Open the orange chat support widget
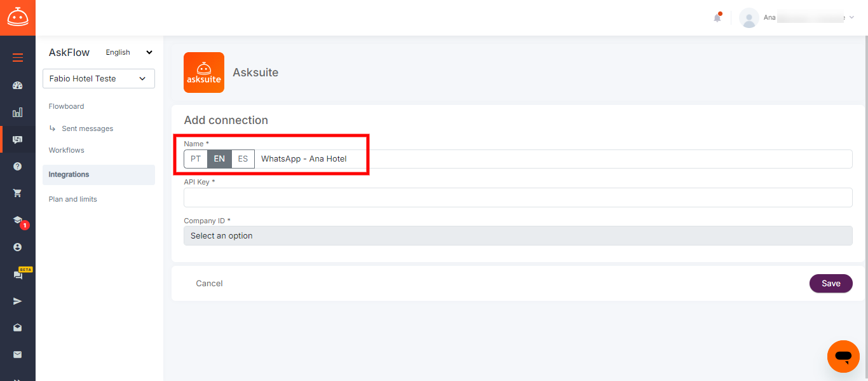This screenshot has height=381, width=868. tap(843, 356)
